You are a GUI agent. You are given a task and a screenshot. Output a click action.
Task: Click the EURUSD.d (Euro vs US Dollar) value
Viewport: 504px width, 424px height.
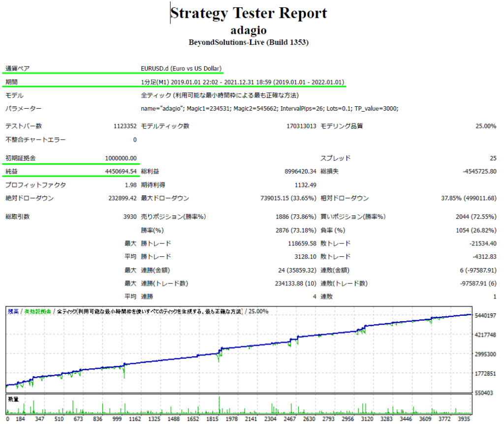click(x=181, y=68)
